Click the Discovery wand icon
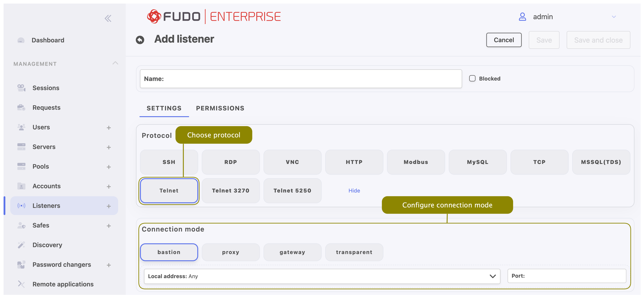This screenshot has width=644, height=300. click(21, 245)
